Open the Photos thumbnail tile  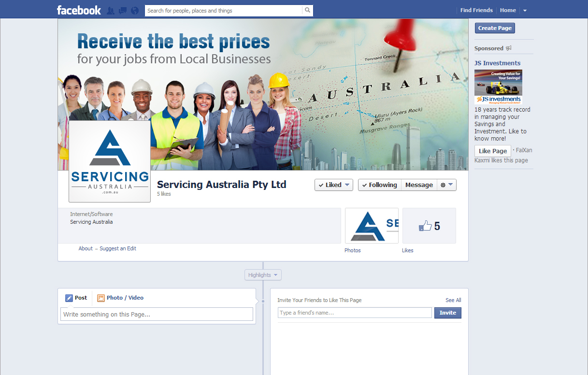(372, 226)
